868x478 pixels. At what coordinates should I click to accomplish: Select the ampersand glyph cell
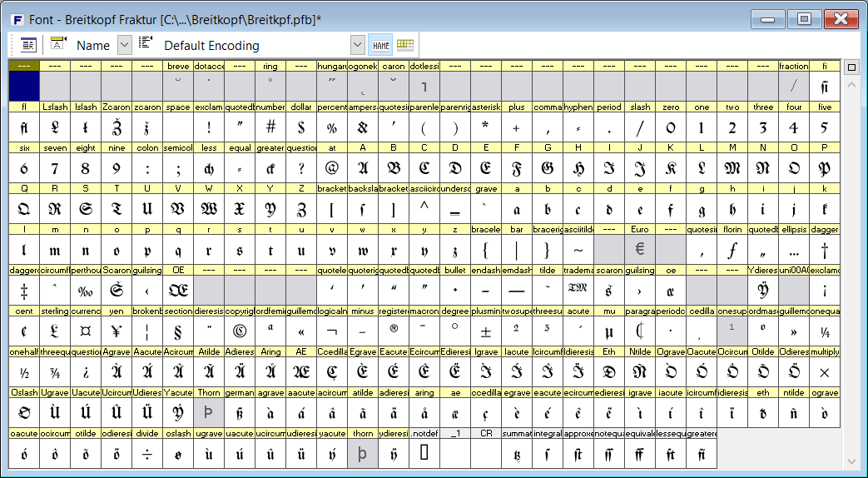[362, 127]
